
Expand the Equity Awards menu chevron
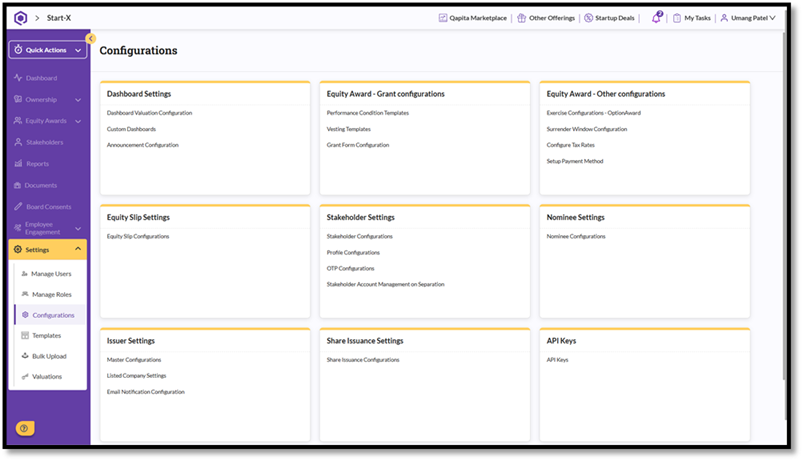tap(78, 121)
